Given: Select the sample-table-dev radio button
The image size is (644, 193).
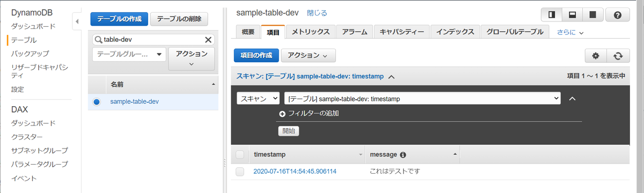Looking at the screenshot, I should 97,101.
